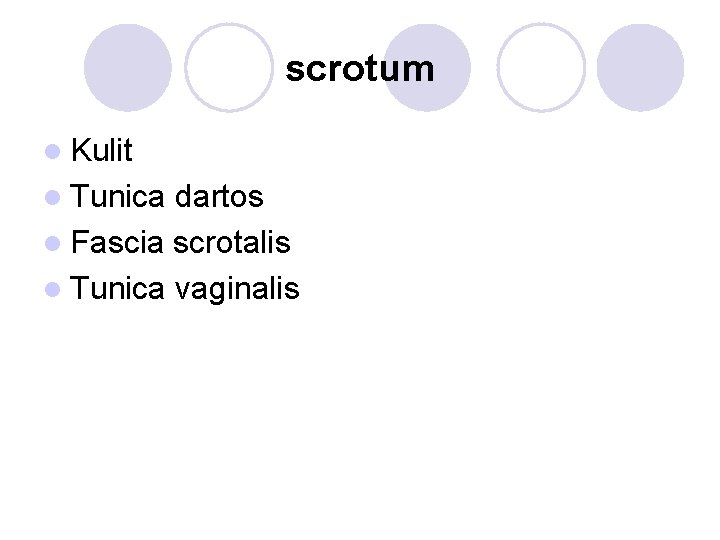Select the filled circle behind the title
The width and height of the screenshot is (720, 540).
(428, 68)
